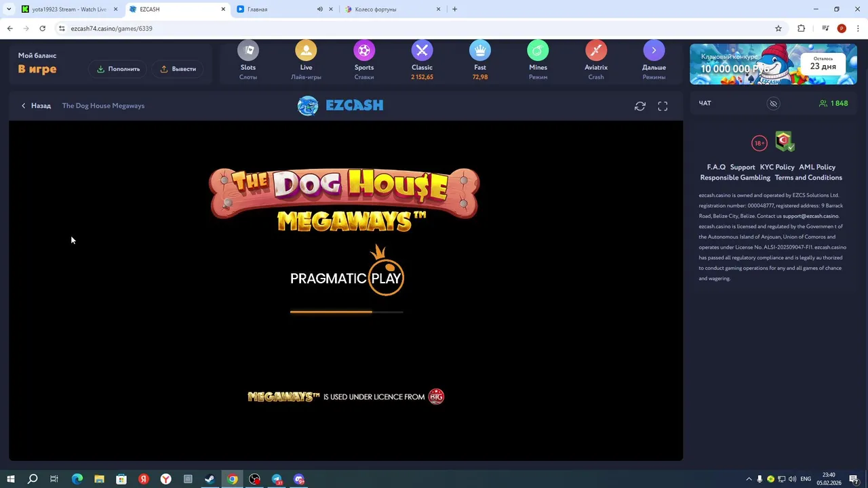Open the browser extensions puzzle icon
Image resolution: width=868 pixels, height=488 pixels.
coord(801,28)
